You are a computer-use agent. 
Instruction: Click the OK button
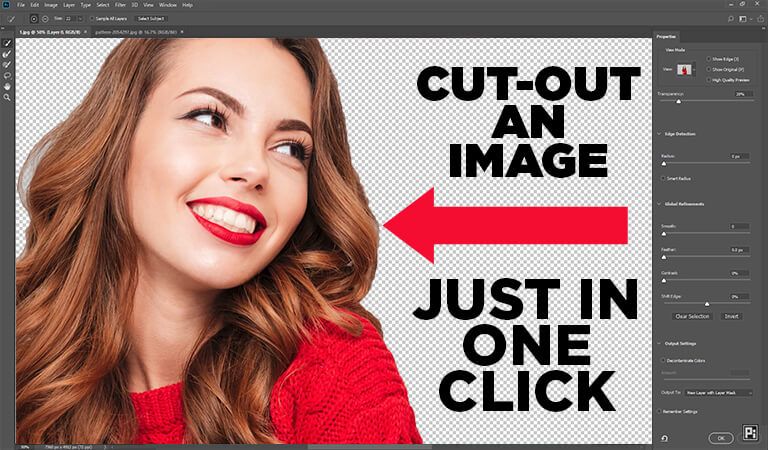[x=721, y=438]
